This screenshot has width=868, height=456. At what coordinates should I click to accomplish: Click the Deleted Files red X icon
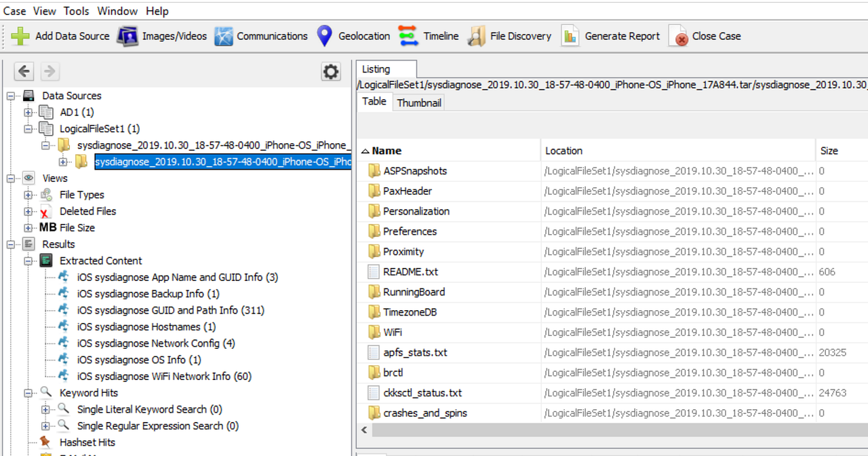pos(46,212)
